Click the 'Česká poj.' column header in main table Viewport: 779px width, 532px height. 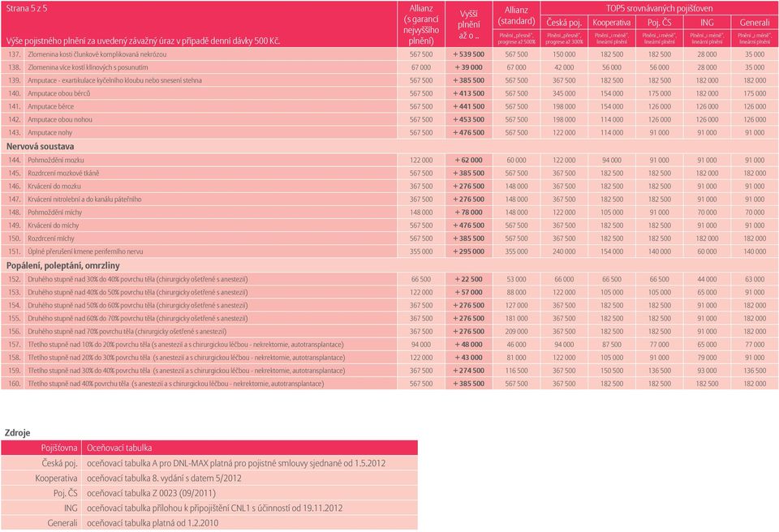(x=564, y=23)
